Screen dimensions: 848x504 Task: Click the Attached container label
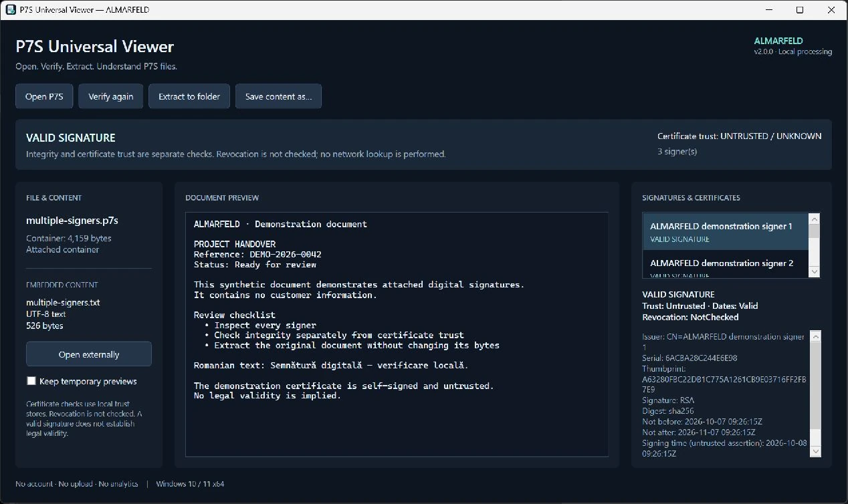tap(62, 249)
